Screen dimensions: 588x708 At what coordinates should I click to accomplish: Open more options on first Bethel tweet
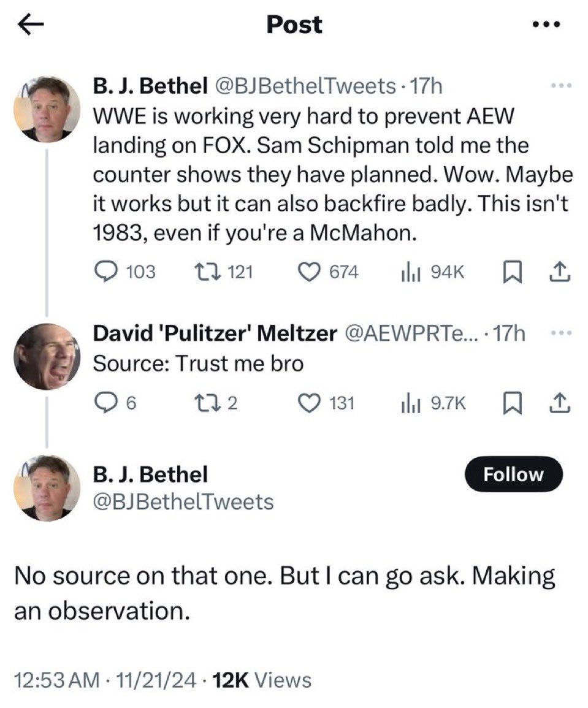pyautogui.click(x=560, y=87)
